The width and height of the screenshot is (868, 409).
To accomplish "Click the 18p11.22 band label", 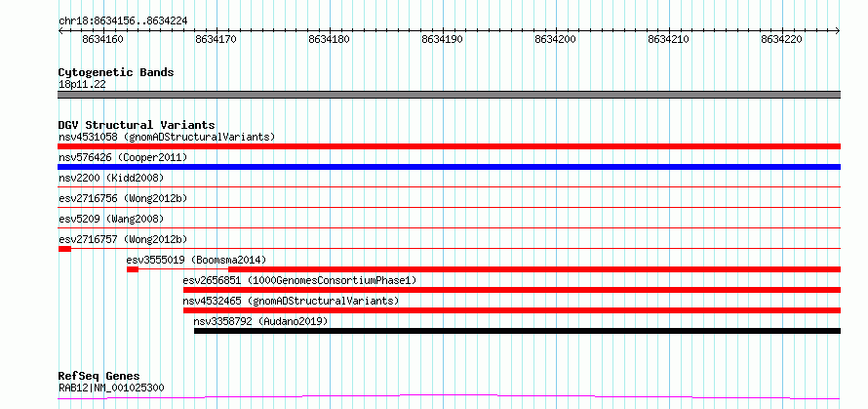I will (x=82, y=85).
